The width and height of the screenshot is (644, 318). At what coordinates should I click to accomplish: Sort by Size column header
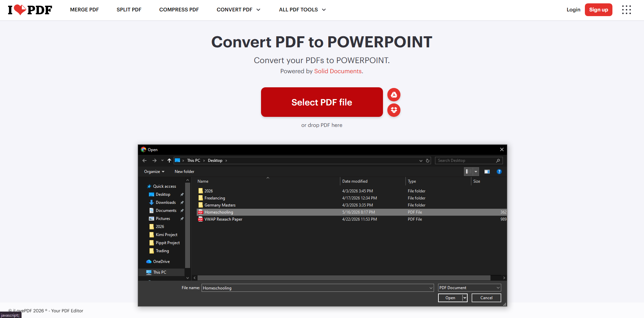(x=477, y=181)
